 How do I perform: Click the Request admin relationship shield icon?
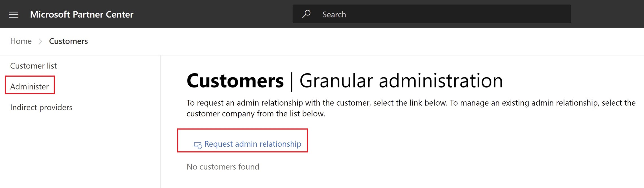pos(198,144)
